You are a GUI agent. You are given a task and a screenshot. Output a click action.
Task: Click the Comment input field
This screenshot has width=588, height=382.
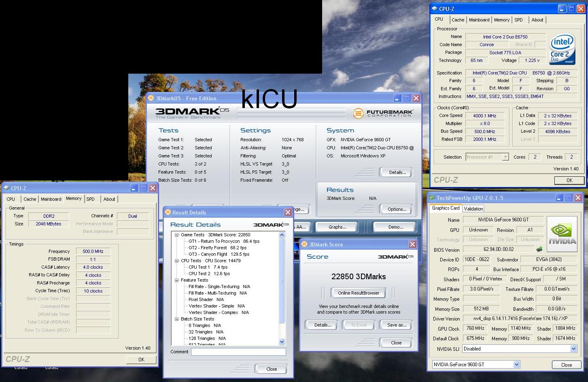(x=238, y=352)
